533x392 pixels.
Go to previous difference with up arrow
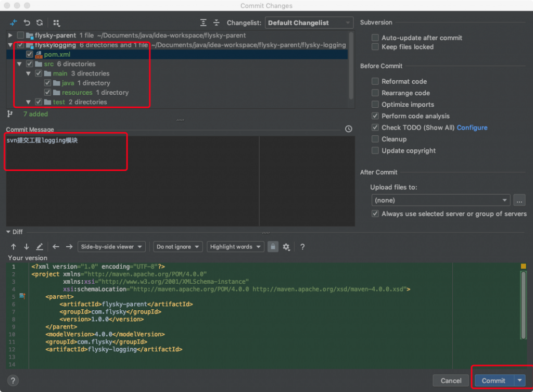14,247
